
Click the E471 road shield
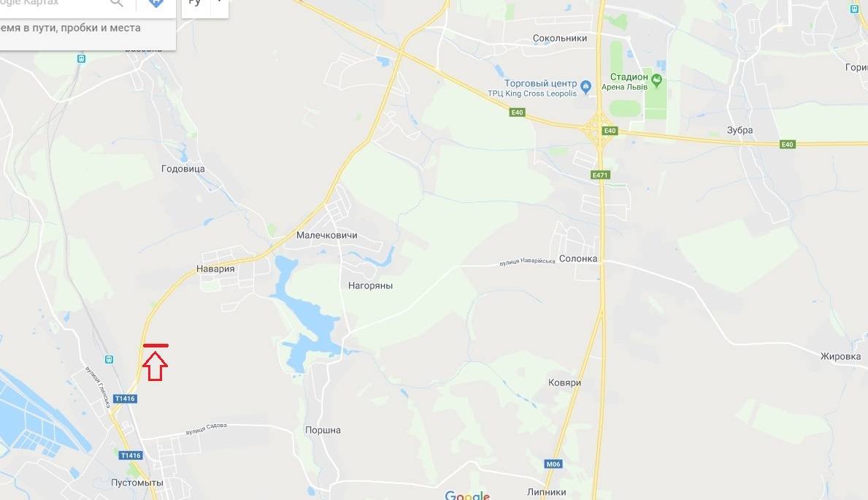coord(600,175)
